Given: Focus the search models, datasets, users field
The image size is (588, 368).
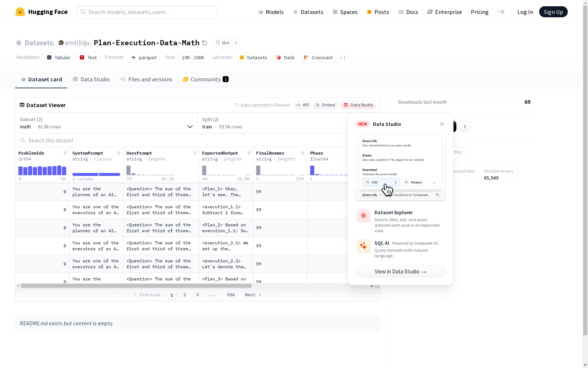Looking at the screenshot, I should pos(147,12).
